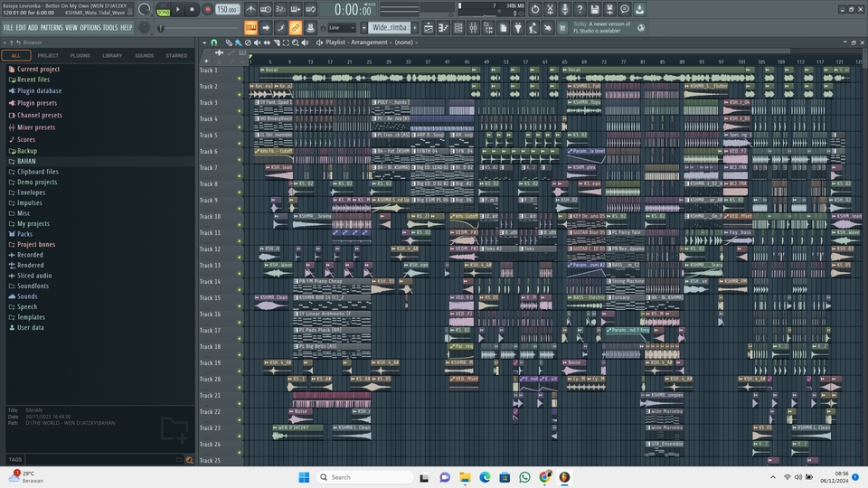Add new pattern with plus beside Wide_rimba
The height and width of the screenshot is (488, 868).
point(415,28)
